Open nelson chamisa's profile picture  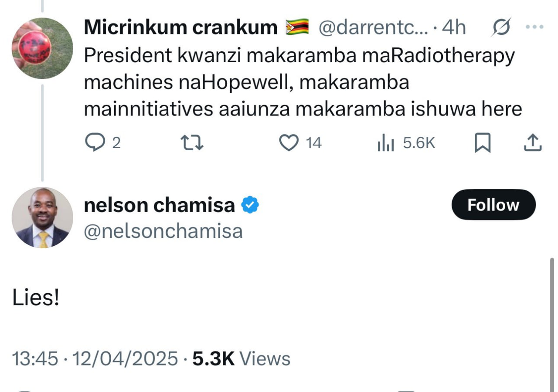point(42,217)
